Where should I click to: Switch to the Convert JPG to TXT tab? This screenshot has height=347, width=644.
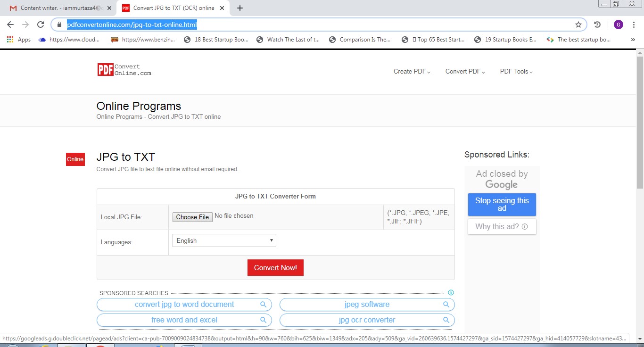173,8
